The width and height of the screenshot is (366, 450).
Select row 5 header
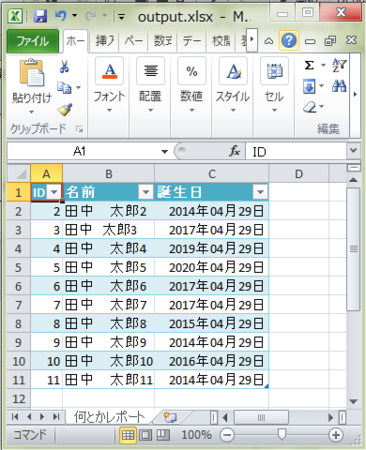tap(19, 267)
